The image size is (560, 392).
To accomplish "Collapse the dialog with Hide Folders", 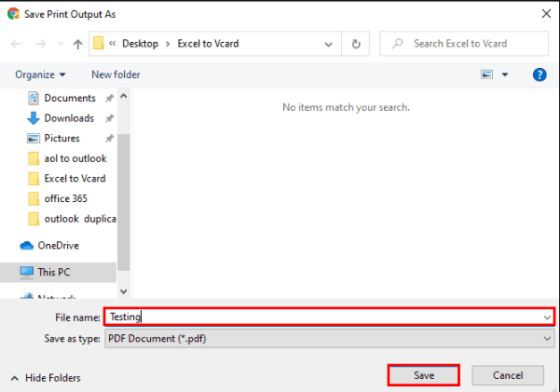I will pos(45,378).
